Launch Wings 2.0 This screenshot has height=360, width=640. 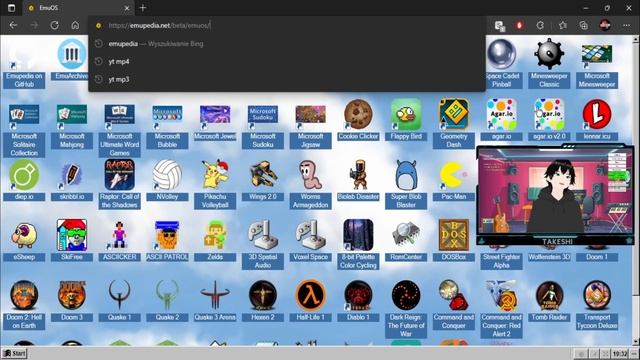pos(263,180)
